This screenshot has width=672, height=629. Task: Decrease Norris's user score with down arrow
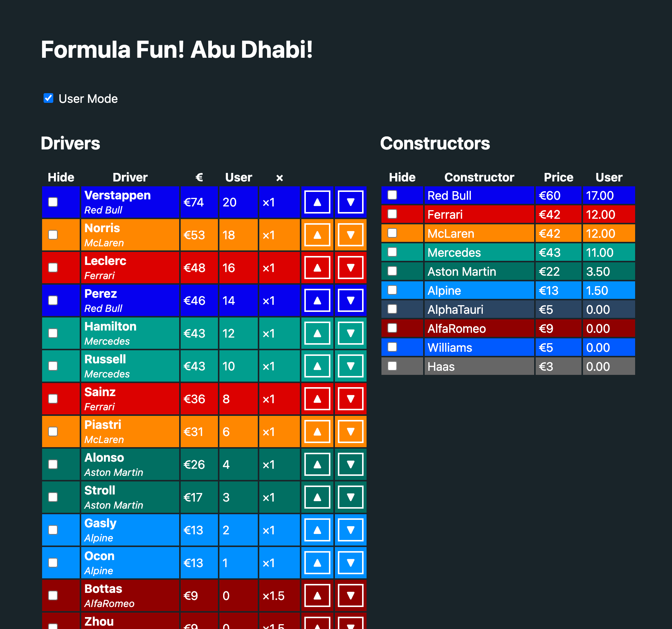pos(350,234)
